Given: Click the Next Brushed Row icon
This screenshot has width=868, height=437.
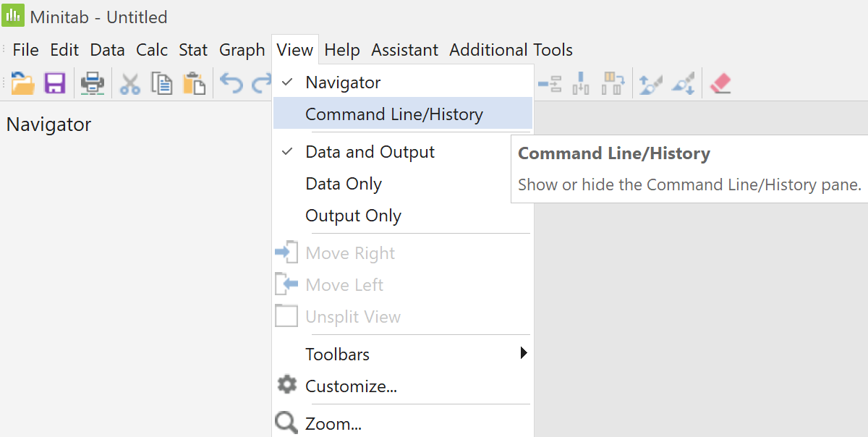Looking at the screenshot, I should click(684, 83).
